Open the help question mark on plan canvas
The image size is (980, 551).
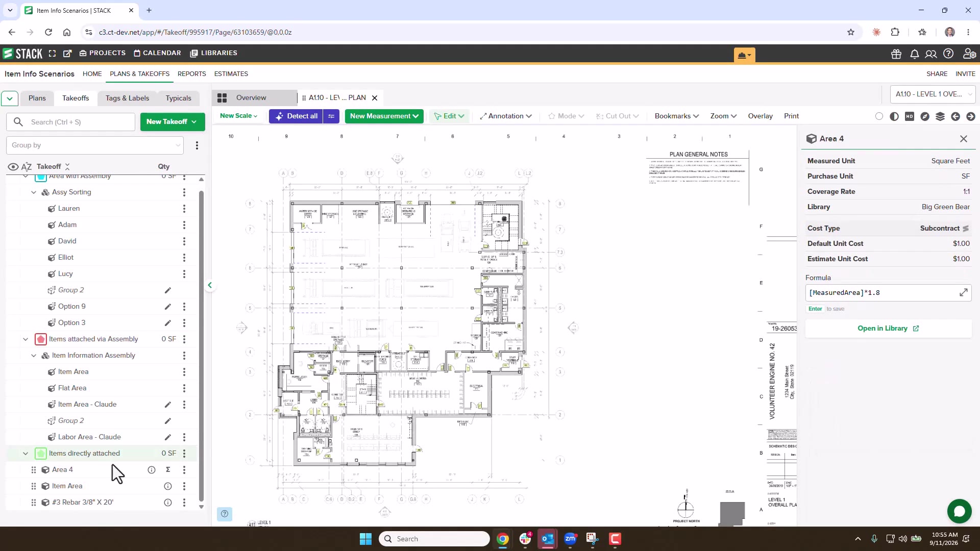click(x=225, y=514)
